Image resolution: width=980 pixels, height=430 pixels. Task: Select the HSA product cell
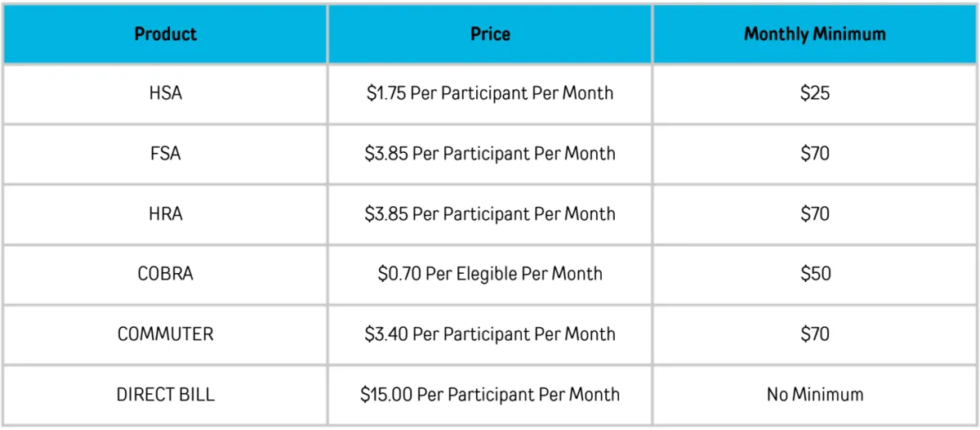coord(166,93)
